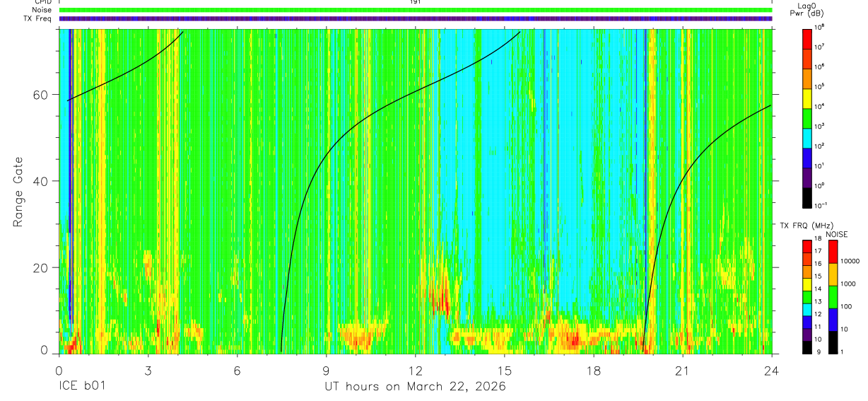Click the 'UT hours on March 22, 2026' label
This screenshot has width=868, height=401.
click(415, 387)
